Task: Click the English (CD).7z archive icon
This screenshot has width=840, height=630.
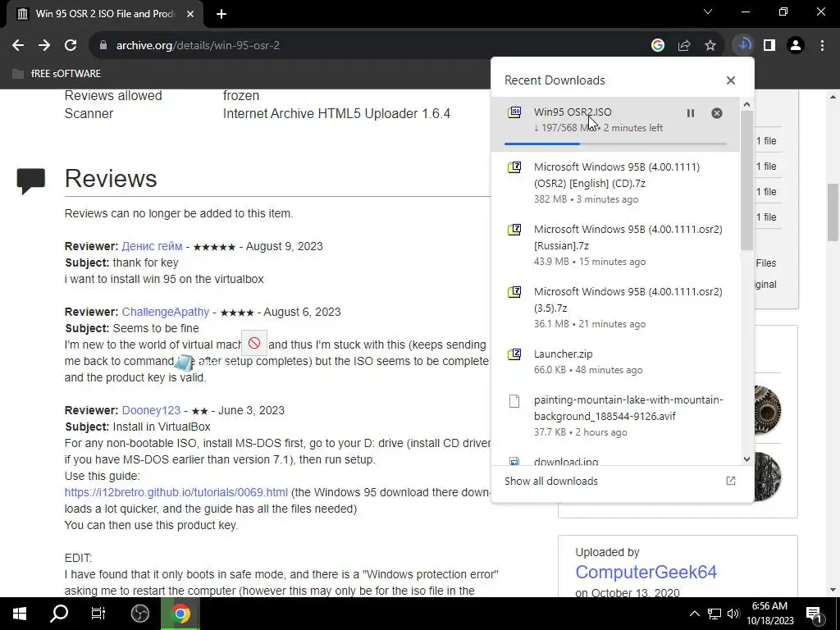Action: pos(514,167)
